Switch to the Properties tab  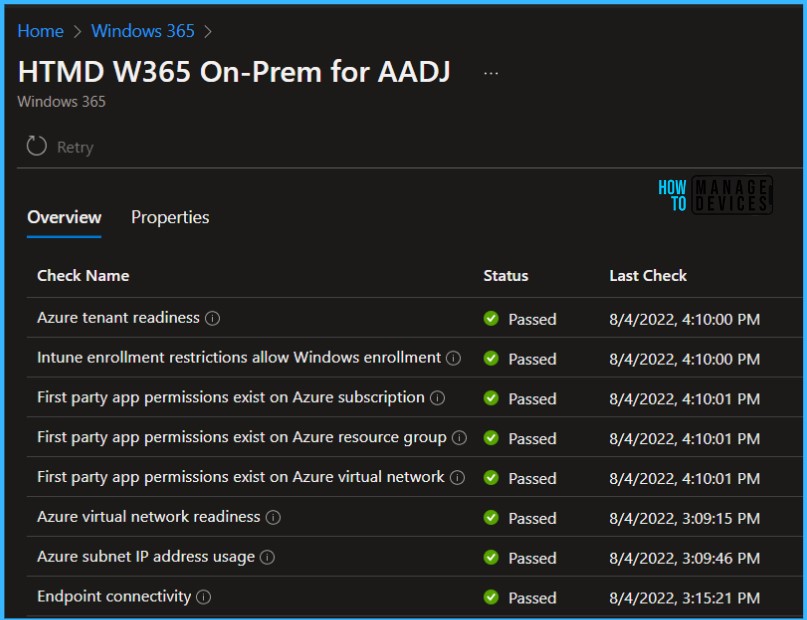pos(170,217)
